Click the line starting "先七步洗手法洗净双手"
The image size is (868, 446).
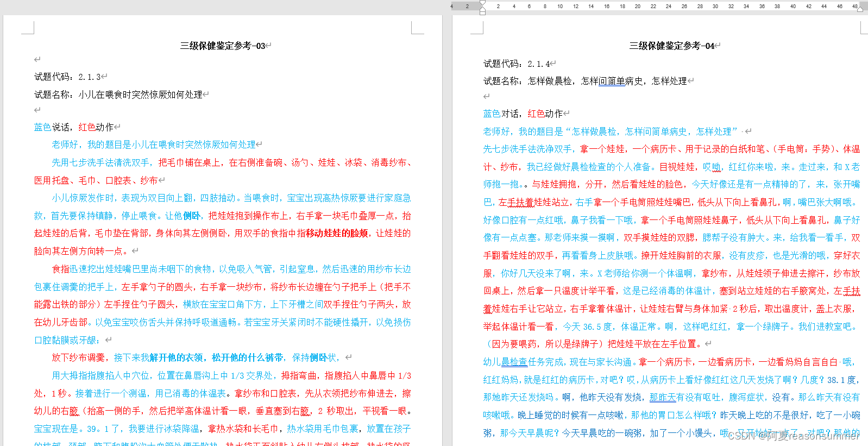(x=672, y=149)
